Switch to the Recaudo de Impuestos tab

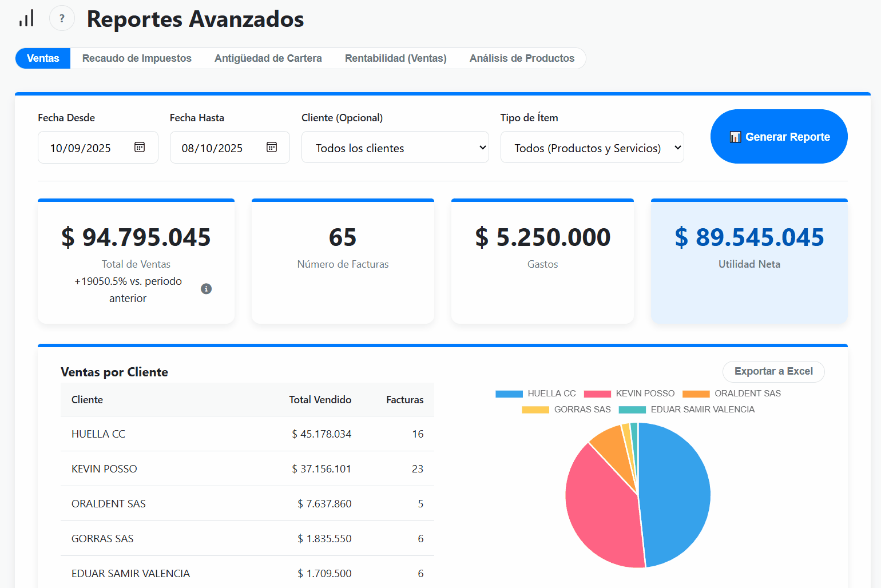click(137, 58)
